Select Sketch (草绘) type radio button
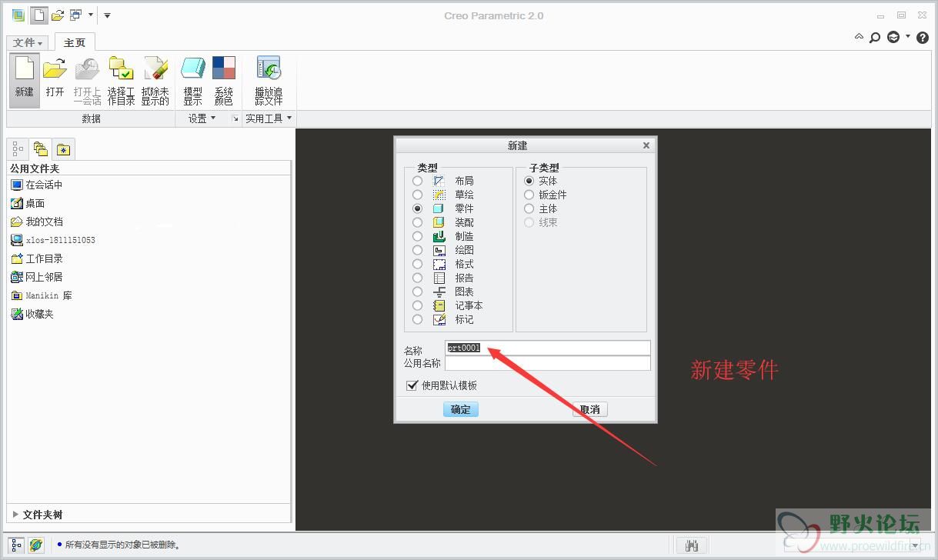Screen dimensions: 938x560 coord(417,195)
